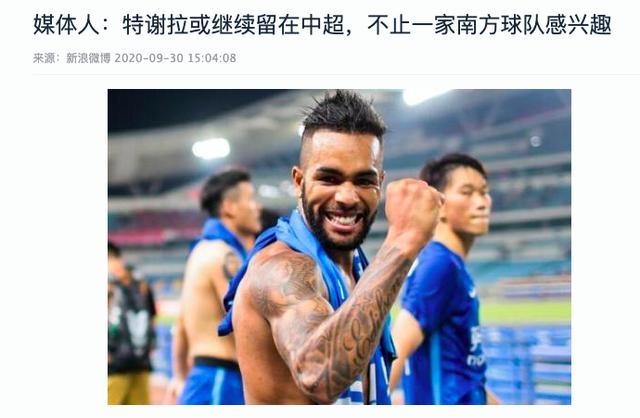Screen dimensions: 640x418
Task: Click the article headline about 特谢拉
Action: coord(322,24)
